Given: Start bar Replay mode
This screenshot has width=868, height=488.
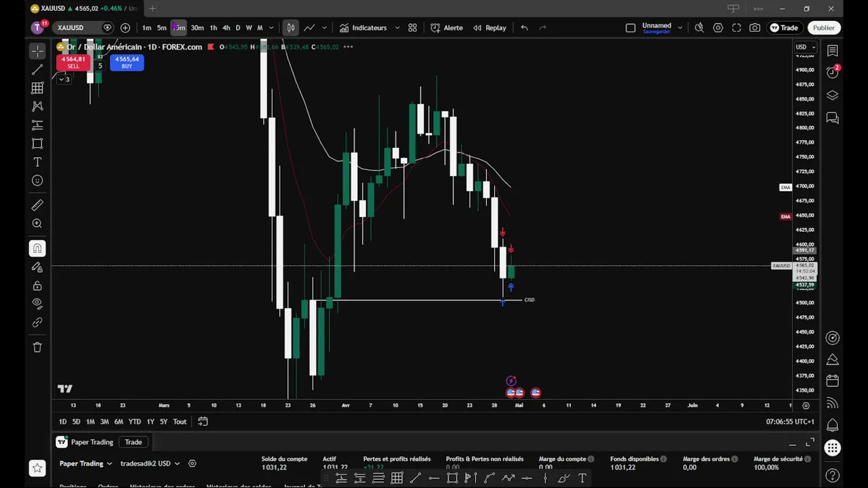Looking at the screenshot, I should click(490, 28).
